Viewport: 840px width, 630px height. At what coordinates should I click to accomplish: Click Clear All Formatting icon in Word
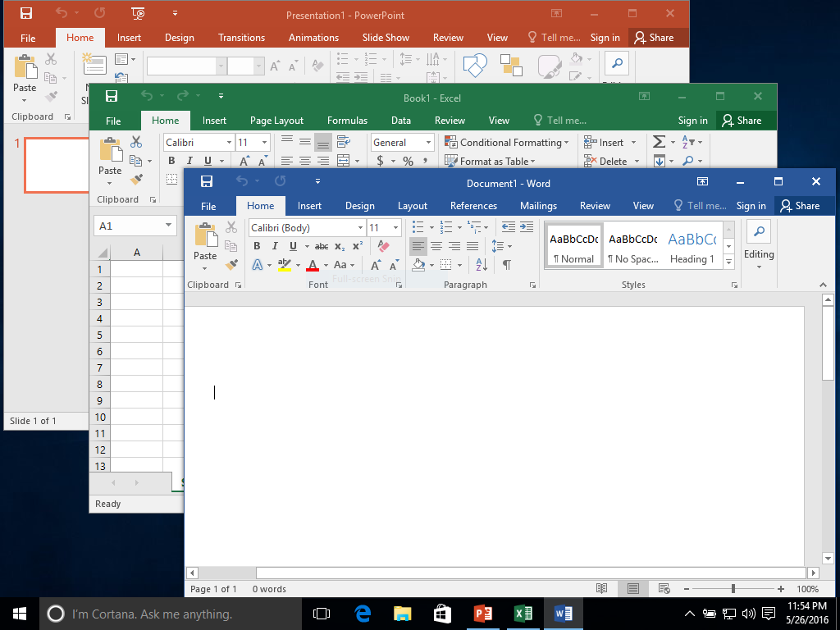point(384,246)
